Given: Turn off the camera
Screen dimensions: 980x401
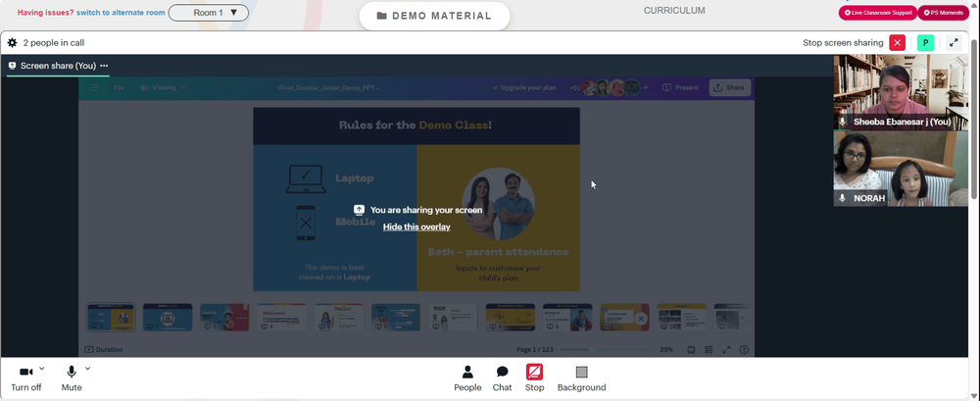Looking at the screenshot, I should pos(26,378).
